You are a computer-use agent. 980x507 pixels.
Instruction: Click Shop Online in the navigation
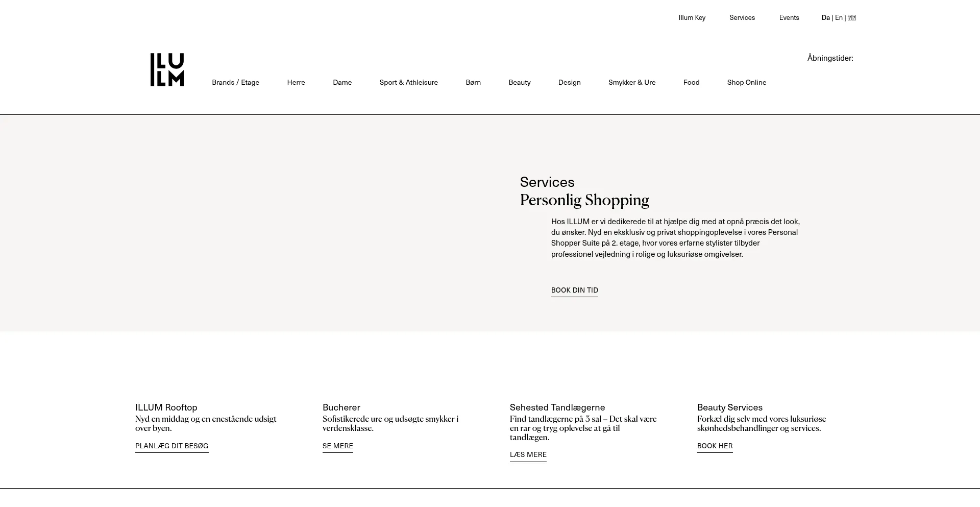[746, 82]
